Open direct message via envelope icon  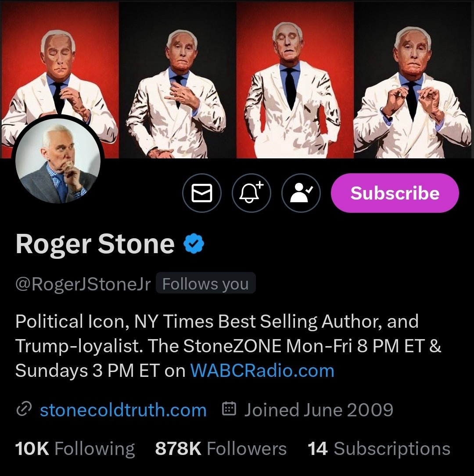coord(202,193)
